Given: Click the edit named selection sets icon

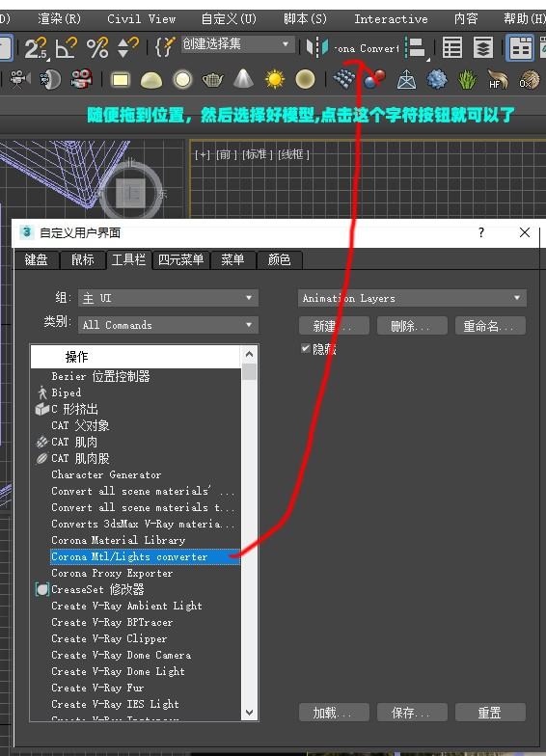Looking at the screenshot, I should 165,47.
